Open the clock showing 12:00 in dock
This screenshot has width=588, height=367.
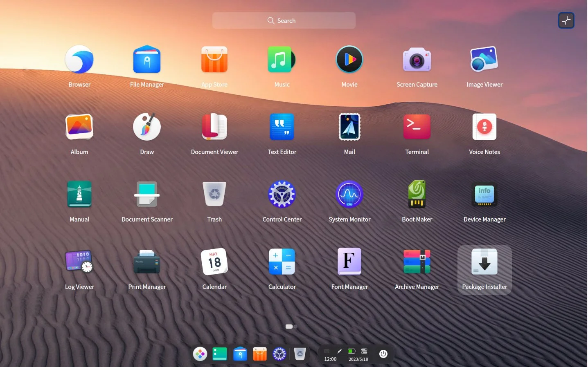330,359
